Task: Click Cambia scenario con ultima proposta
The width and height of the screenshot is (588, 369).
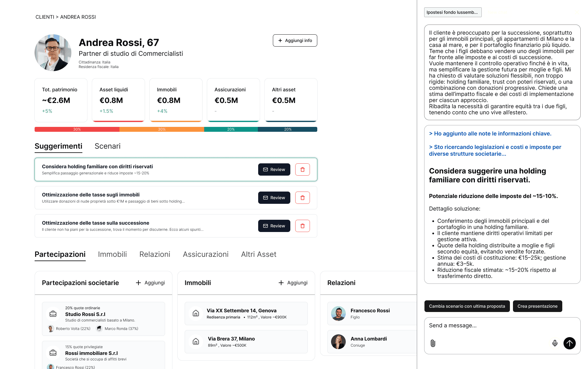Action: tap(467, 306)
